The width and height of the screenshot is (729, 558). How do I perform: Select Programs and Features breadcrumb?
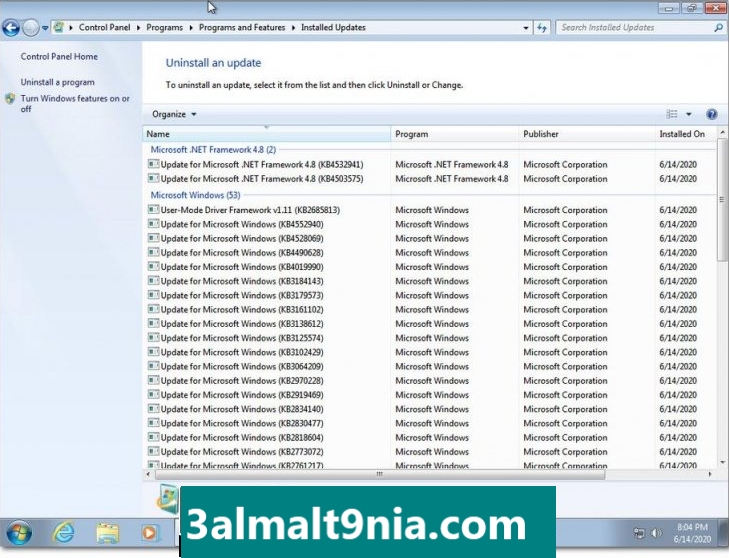(242, 27)
